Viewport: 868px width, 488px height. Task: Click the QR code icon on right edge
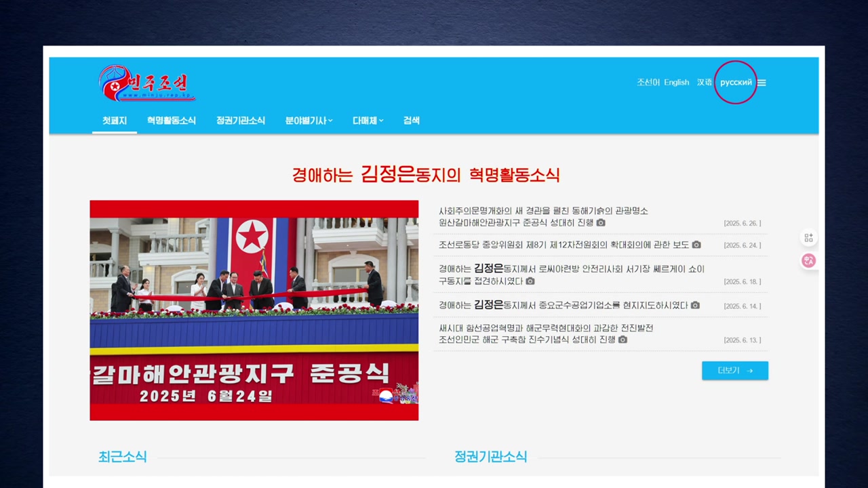(x=808, y=238)
